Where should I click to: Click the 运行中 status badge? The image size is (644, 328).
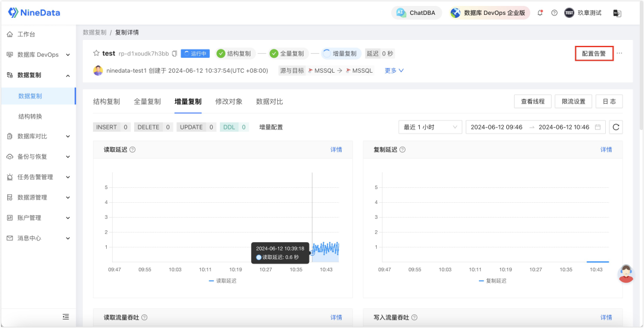[195, 54]
